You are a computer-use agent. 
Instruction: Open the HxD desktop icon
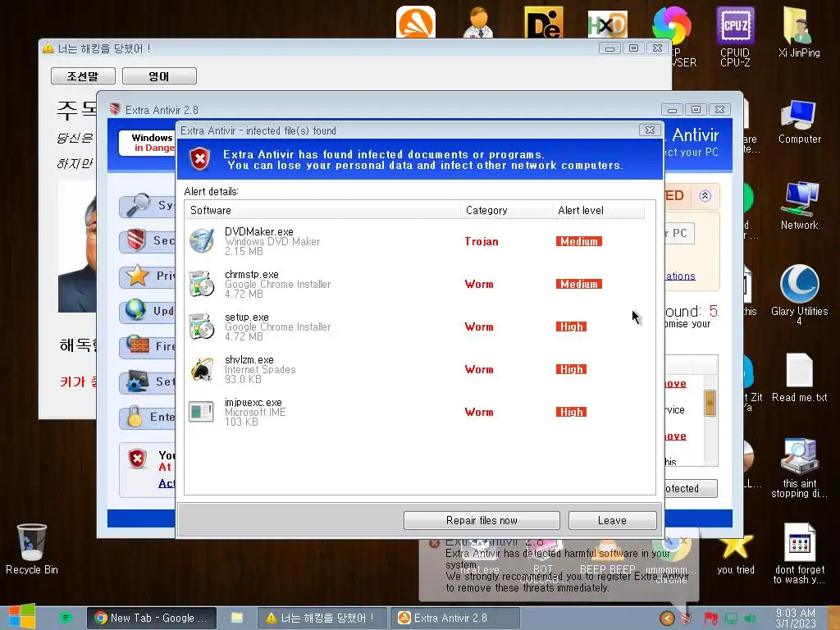(607, 24)
